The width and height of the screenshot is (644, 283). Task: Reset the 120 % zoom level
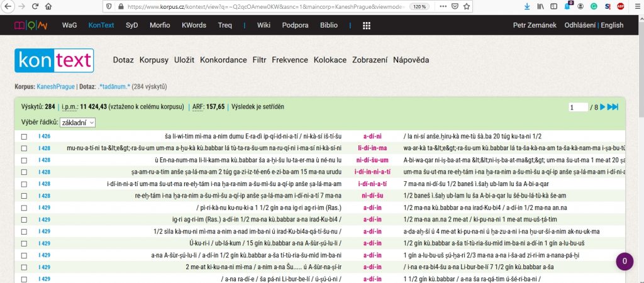419,6
